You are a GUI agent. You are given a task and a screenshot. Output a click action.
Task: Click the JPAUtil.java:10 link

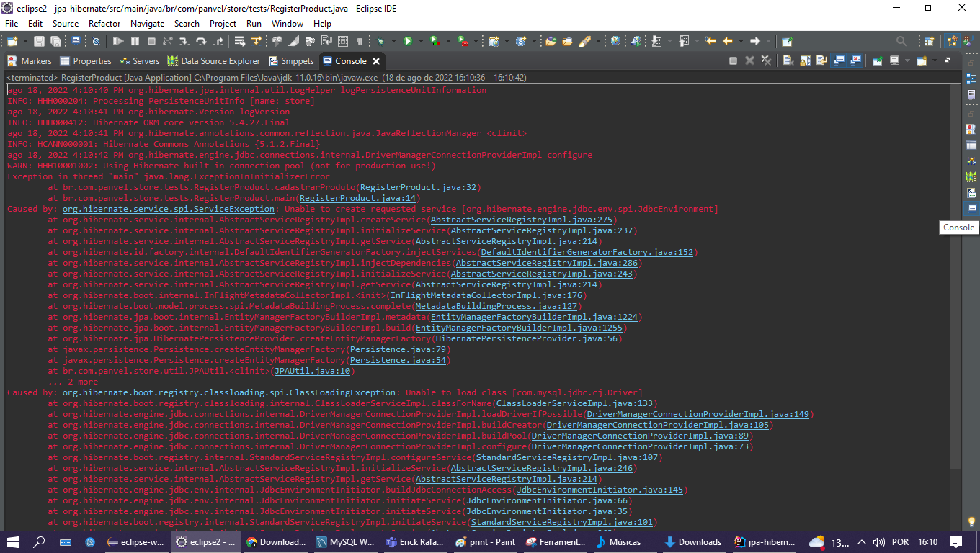point(311,371)
